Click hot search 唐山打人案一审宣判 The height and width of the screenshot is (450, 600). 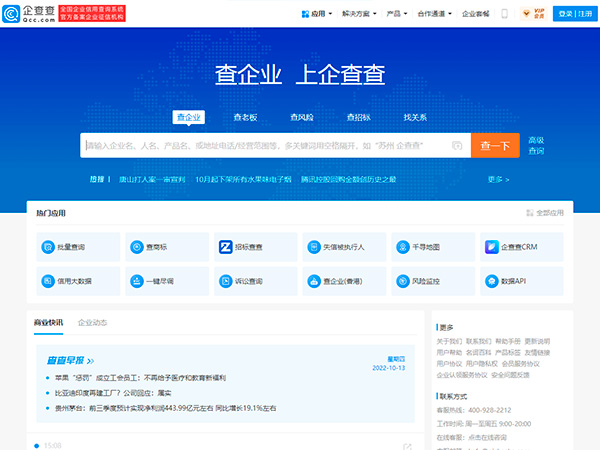pos(152,179)
